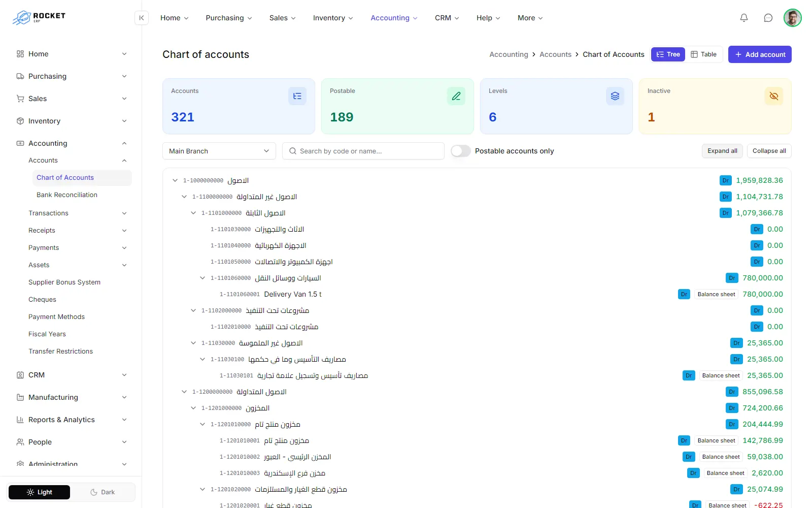
Task: Click the CRM sidebar contact icon
Action: [20, 375]
